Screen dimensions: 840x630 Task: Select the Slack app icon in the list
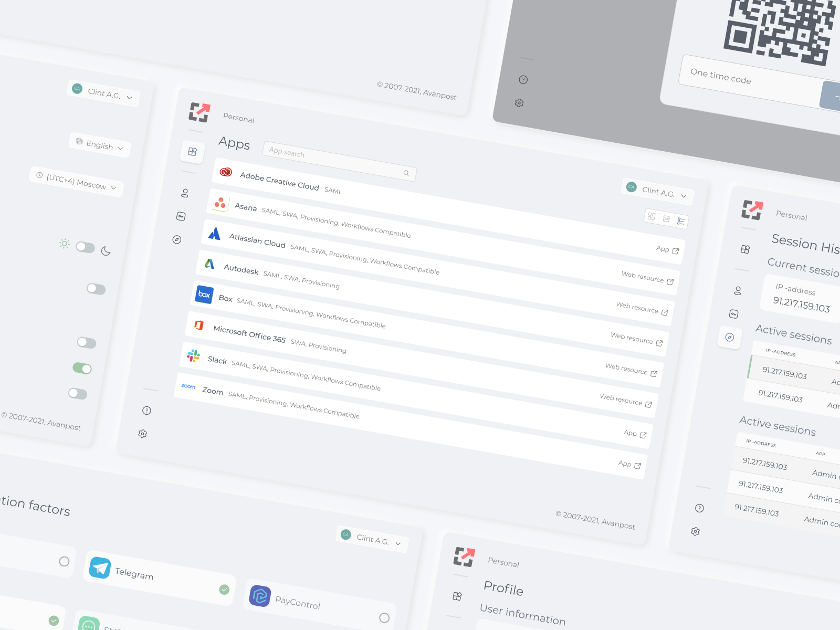click(x=193, y=356)
